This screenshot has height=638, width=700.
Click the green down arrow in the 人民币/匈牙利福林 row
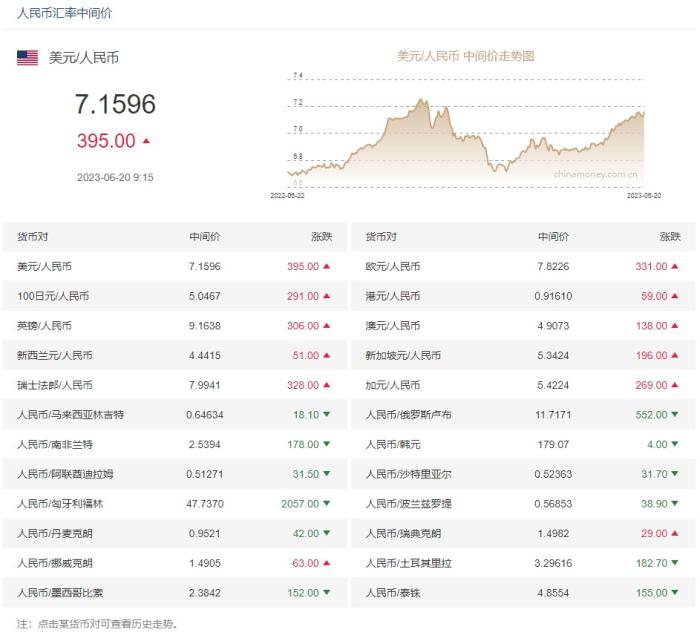tap(326, 504)
